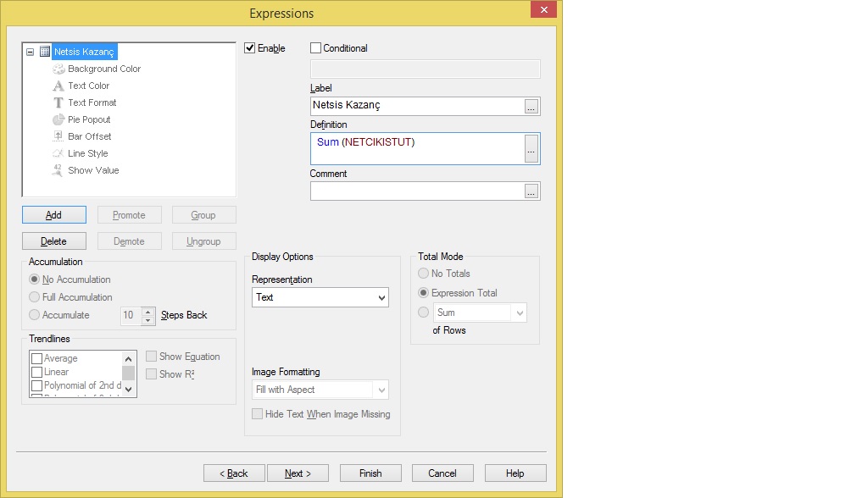Check the Show R² checkbox
868x498 pixels.
click(151, 374)
